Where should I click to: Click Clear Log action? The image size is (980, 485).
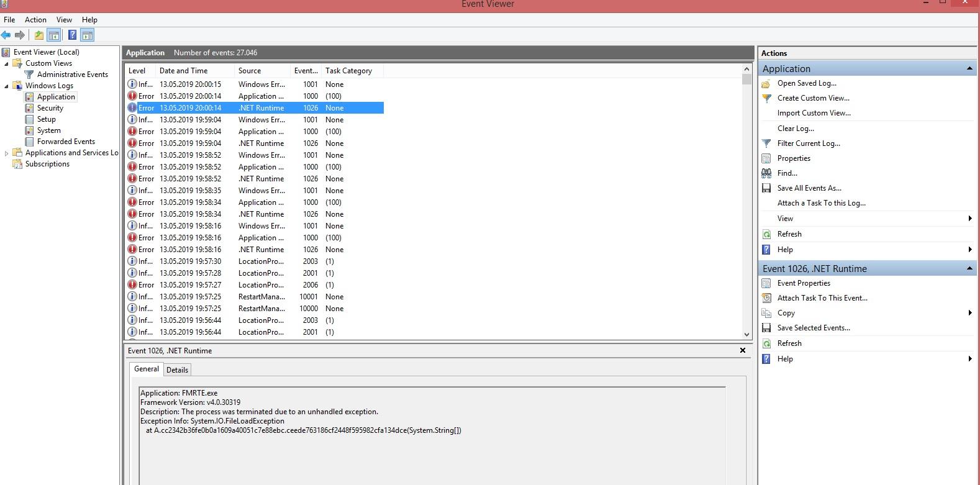796,129
